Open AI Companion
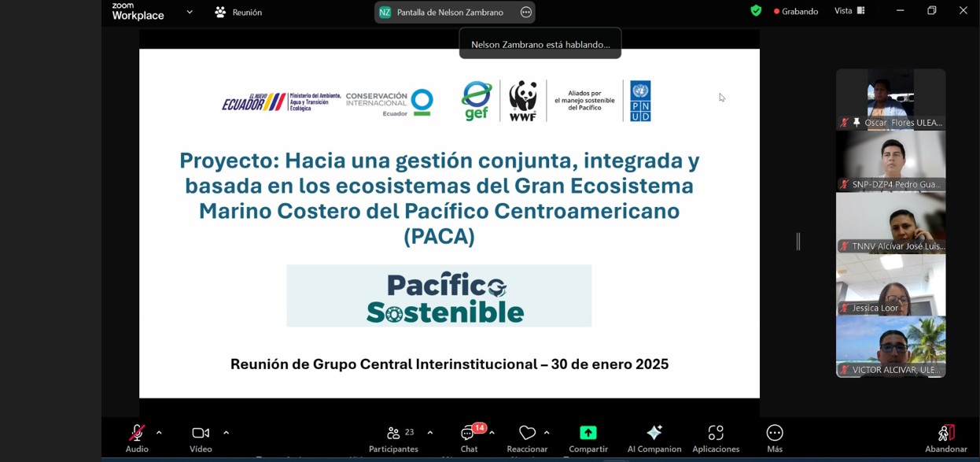The height and width of the screenshot is (462, 980). coord(654,438)
